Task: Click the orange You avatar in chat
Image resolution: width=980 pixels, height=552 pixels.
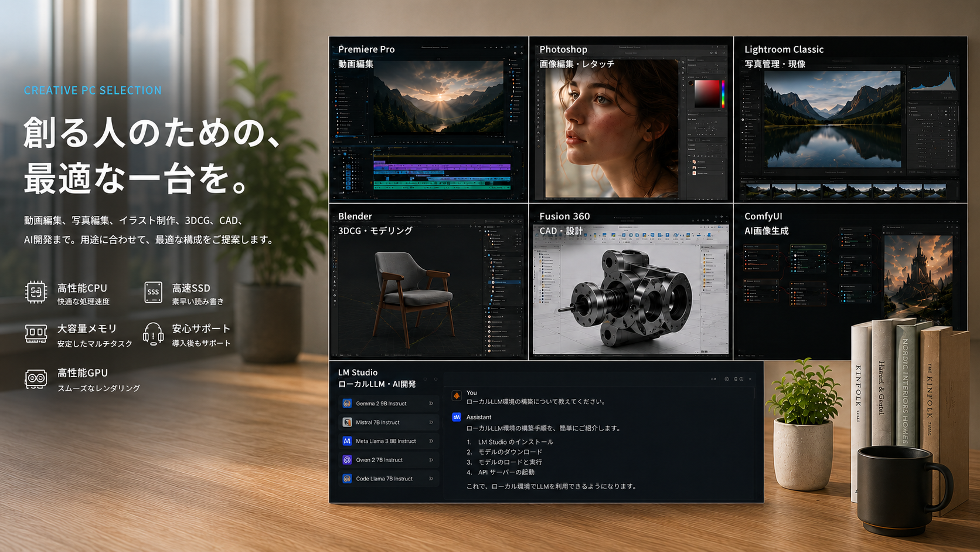Action: point(457,396)
